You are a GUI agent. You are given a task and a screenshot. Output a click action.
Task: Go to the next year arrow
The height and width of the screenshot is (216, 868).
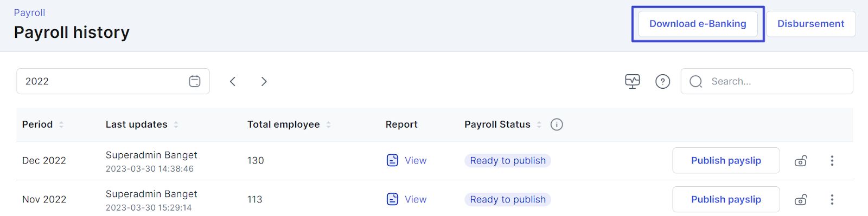coord(264,81)
